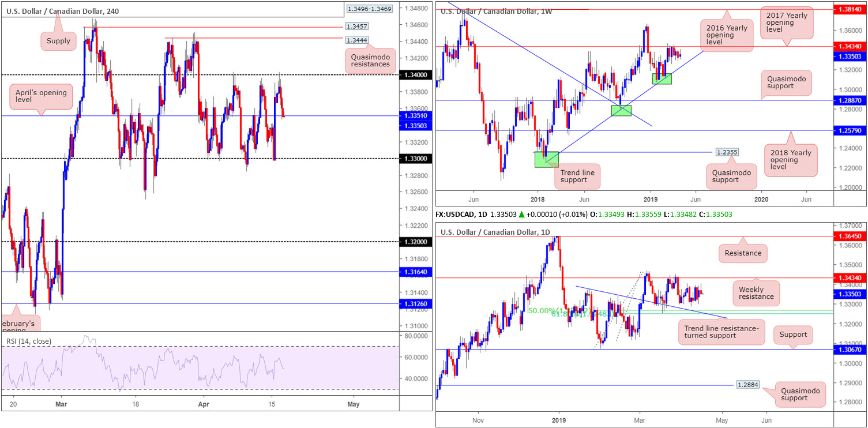Screen dimensions: 868x428
Task: Click the 1.33503 tag on the weekly chart
Action: pyautogui.click(x=851, y=56)
